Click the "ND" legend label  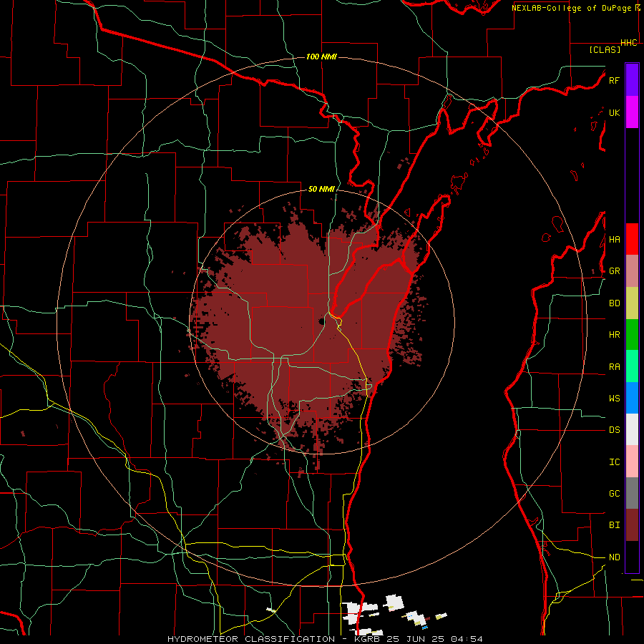[614, 557]
